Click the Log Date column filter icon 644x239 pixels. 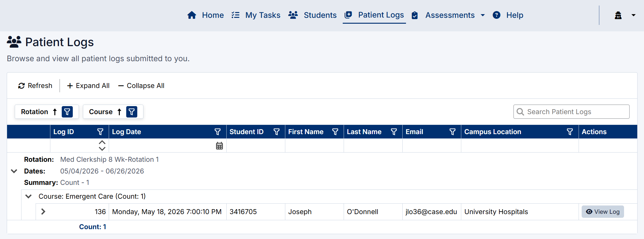click(x=218, y=132)
